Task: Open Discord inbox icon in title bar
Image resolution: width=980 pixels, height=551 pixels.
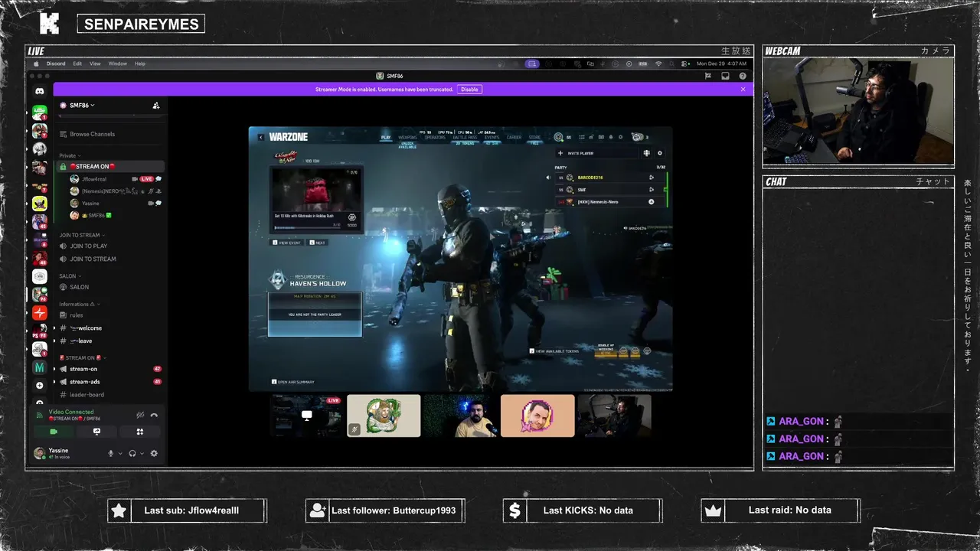Action: click(725, 76)
